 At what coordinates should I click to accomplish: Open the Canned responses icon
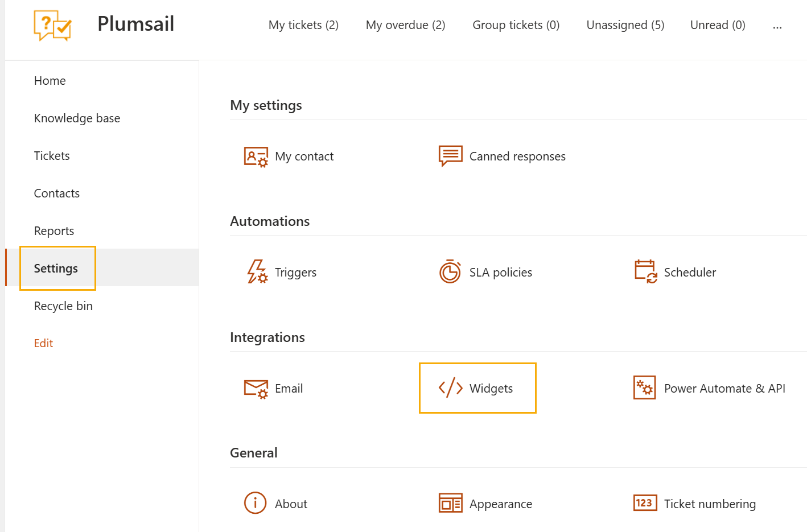[450, 156]
